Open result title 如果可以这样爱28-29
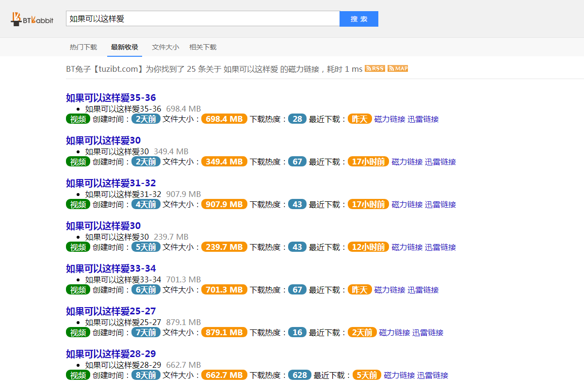Viewport: 584px width, 392px height. tap(111, 354)
